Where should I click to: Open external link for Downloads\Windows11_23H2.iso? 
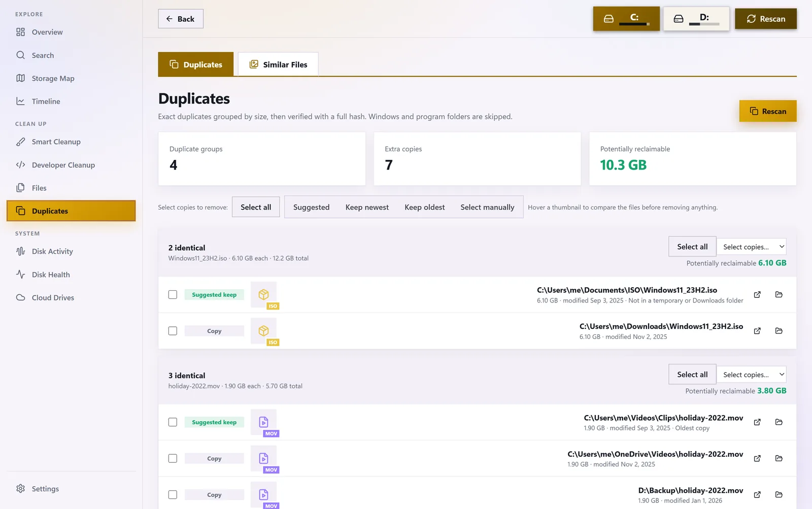click(x=757, y=331)
